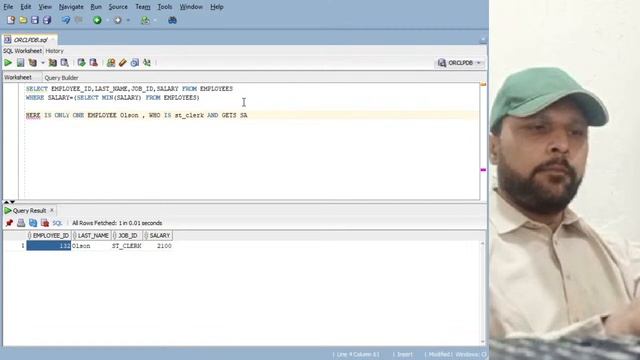Click the Rollback icon in worksheet toolbar
The width and height of the screenshot is (640, 360).
point(93,62)
